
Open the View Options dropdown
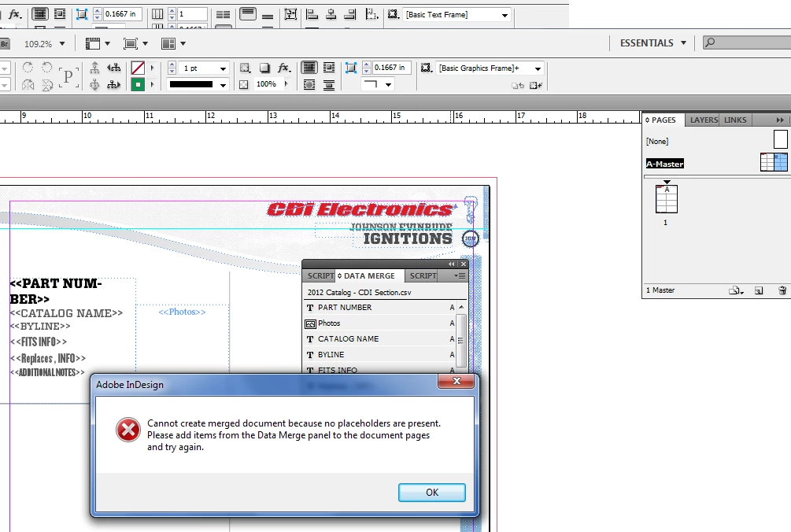pyautogui.click(x=98, y=44)
